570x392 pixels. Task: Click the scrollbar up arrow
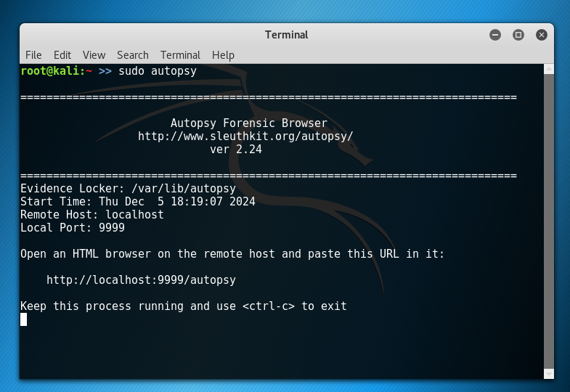click(x=549, y=69)
